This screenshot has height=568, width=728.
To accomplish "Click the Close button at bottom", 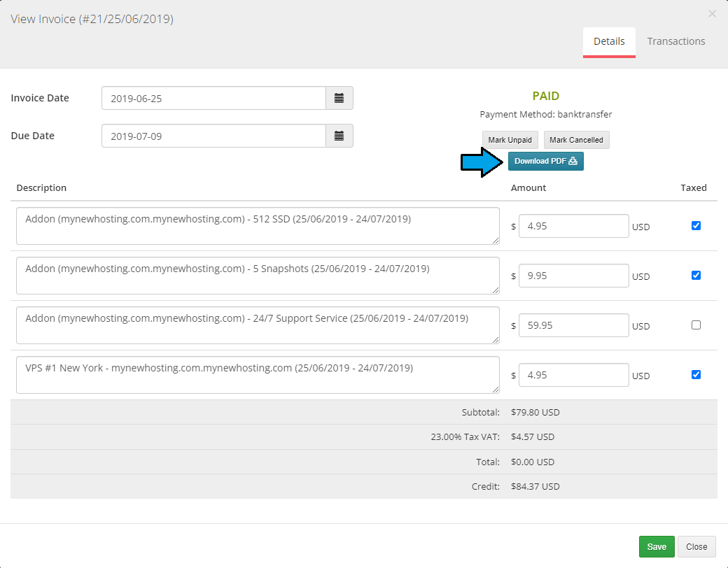I will click(x=696, y=546).
